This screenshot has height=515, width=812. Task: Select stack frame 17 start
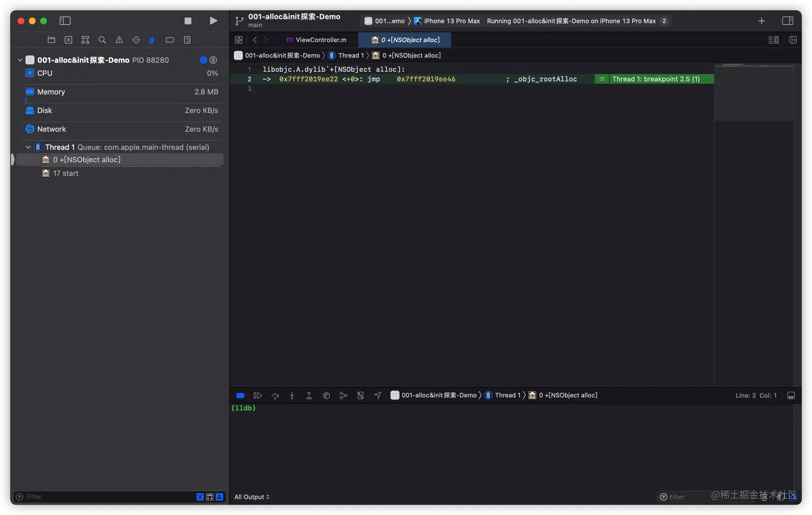pyautogui.click(x=120, y=173)
